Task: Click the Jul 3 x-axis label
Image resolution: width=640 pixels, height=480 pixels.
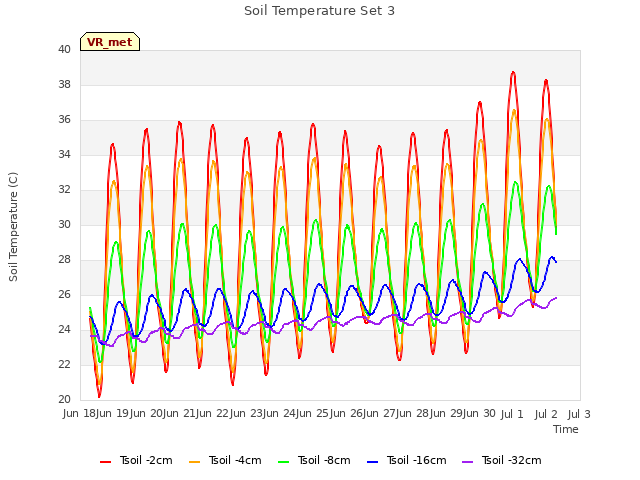Action: point(579,414)
